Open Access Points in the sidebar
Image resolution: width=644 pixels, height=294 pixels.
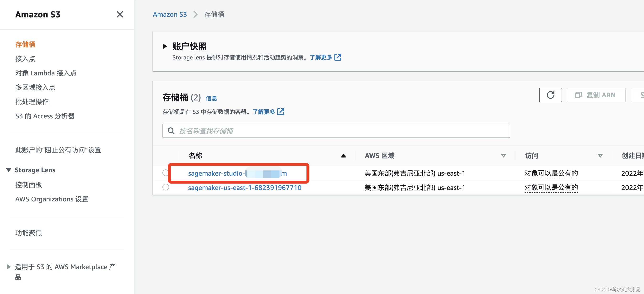click(25, 59)
